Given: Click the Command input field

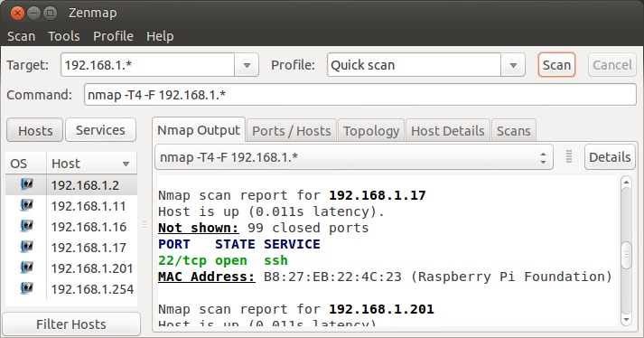Looking at the screenshot, I should (360, 95).
